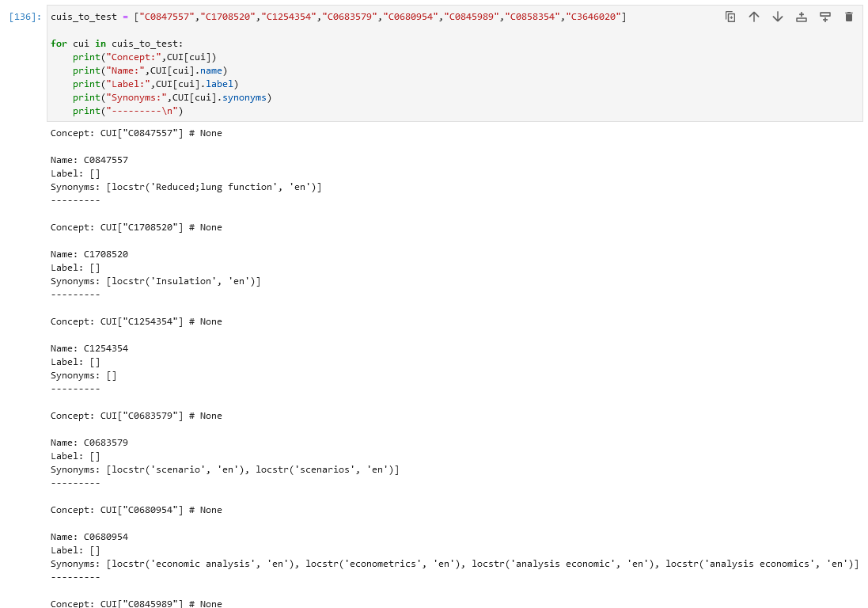Click the 'Insulation' synonyms output line
The image size is (868, 608).
155,281
